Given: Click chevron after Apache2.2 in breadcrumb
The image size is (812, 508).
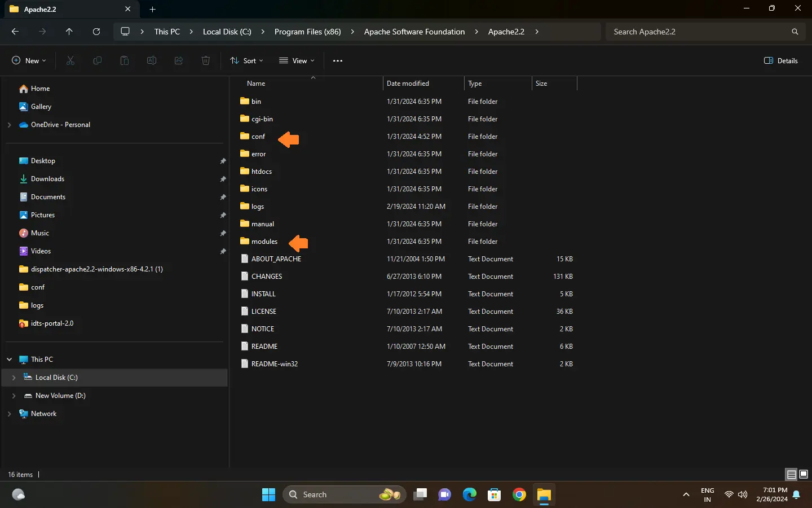Looking at the screenshot, I should (537, 32).
